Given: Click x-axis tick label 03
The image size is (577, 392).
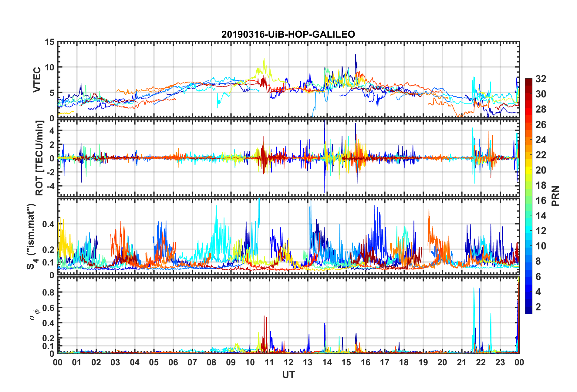Looking at the screenshot, I should pyautogui.click(x=115, y=362).
